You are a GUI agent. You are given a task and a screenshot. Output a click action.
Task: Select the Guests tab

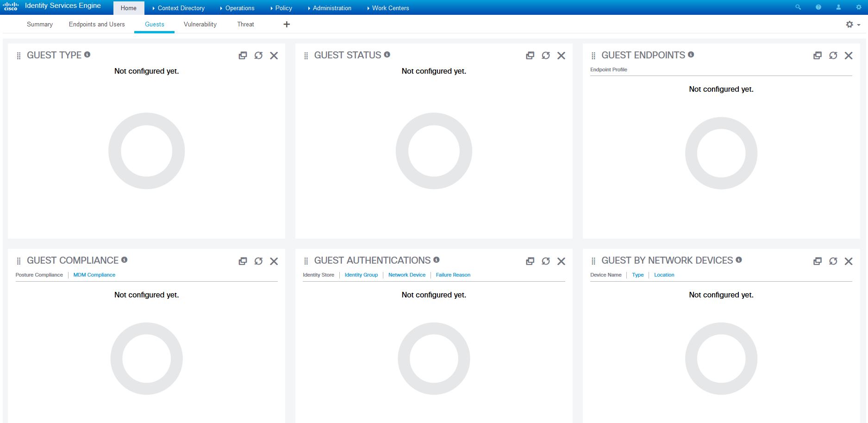point(155,24)
